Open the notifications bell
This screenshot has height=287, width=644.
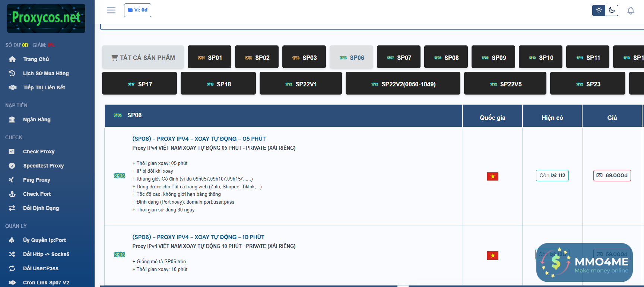point(631,10)
